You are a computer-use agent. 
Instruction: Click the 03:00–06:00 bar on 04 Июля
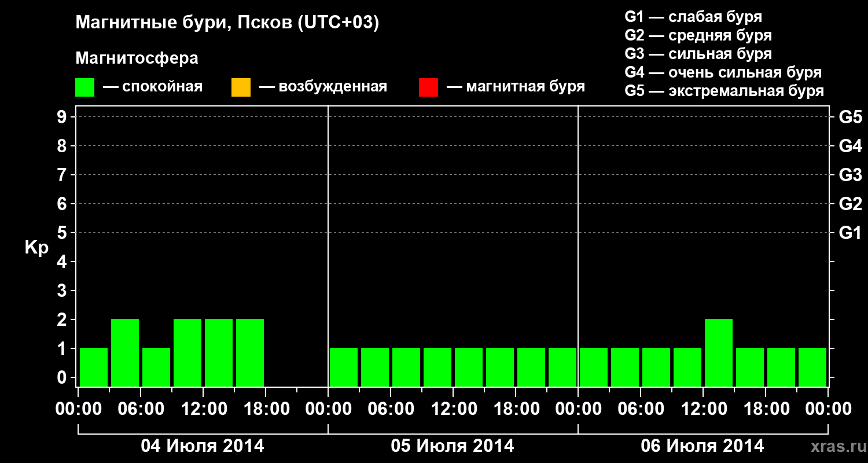coord(125,352)
